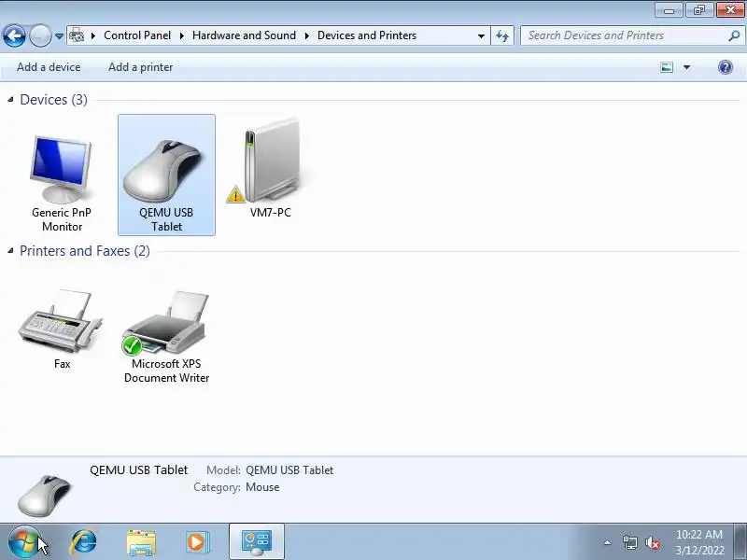Click the green default-printer checkmark badge
Image resolution: width=747 pixels, height=560 pixels.
tap(132, 346)
